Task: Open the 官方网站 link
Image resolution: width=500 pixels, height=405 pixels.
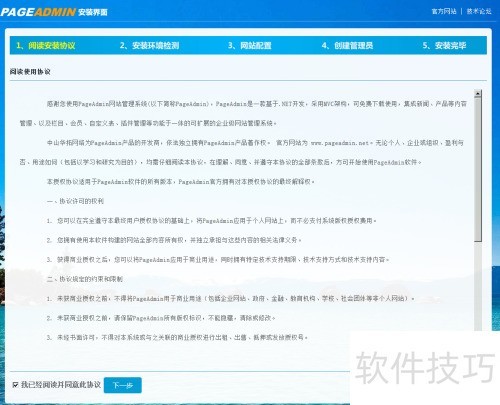Action: coord(444,11)
